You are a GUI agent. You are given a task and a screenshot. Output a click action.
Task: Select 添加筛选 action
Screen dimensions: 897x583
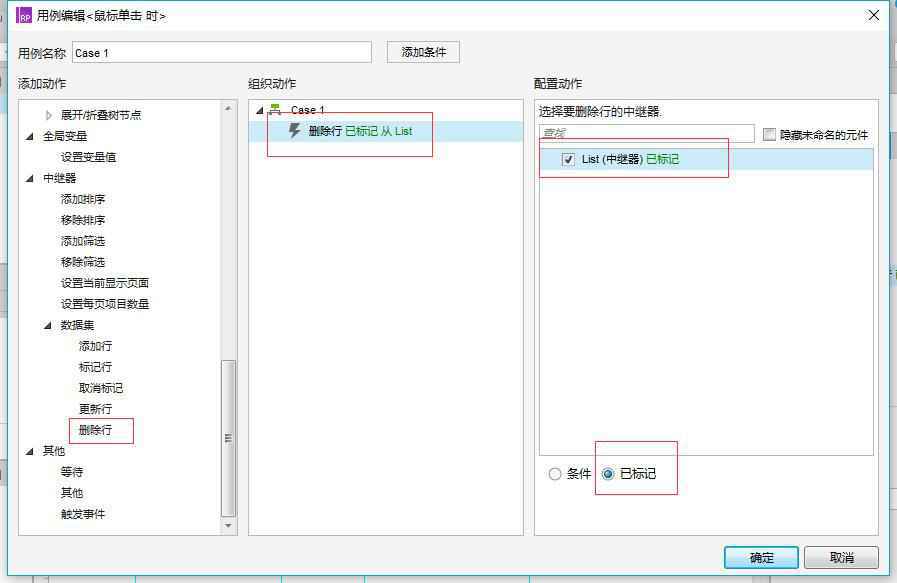click(83, 241)
